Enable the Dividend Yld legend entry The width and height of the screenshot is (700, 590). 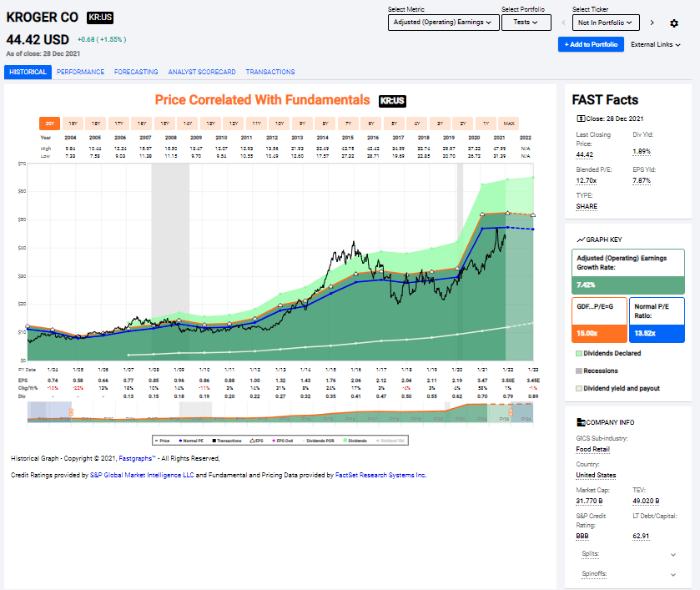click(x=390, y=441)
